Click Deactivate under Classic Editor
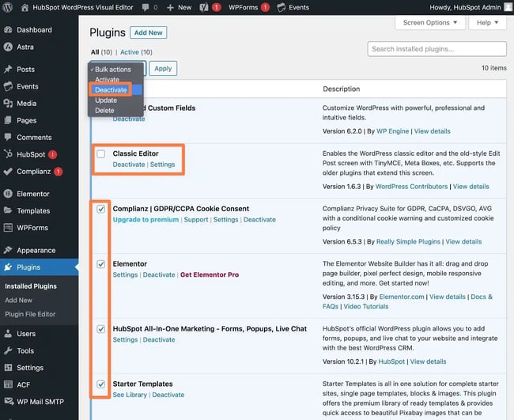This screenshot has width=514, height=420. (x=129, y=165)
